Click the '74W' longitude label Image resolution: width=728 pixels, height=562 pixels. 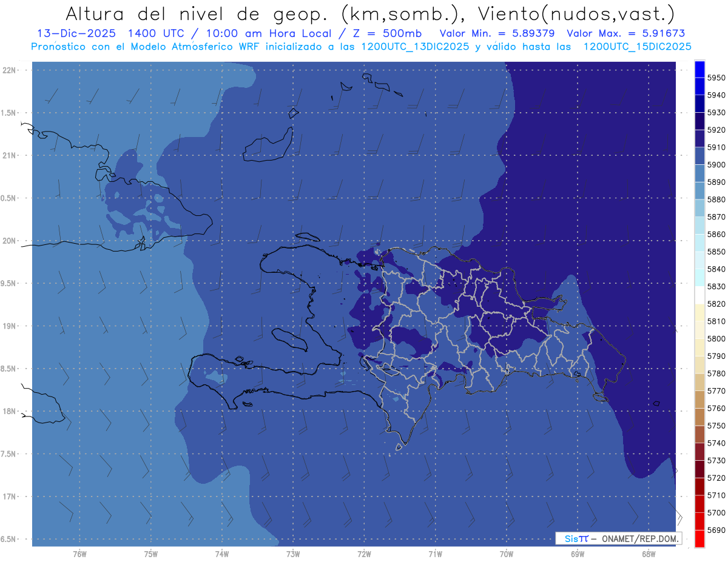(x=221, y=554)
